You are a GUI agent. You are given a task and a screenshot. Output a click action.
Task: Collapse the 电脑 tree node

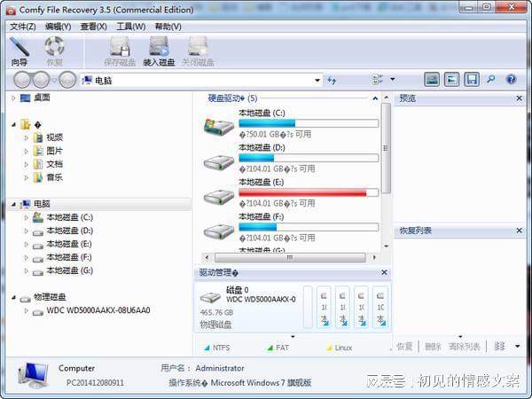tap(13, 204)
